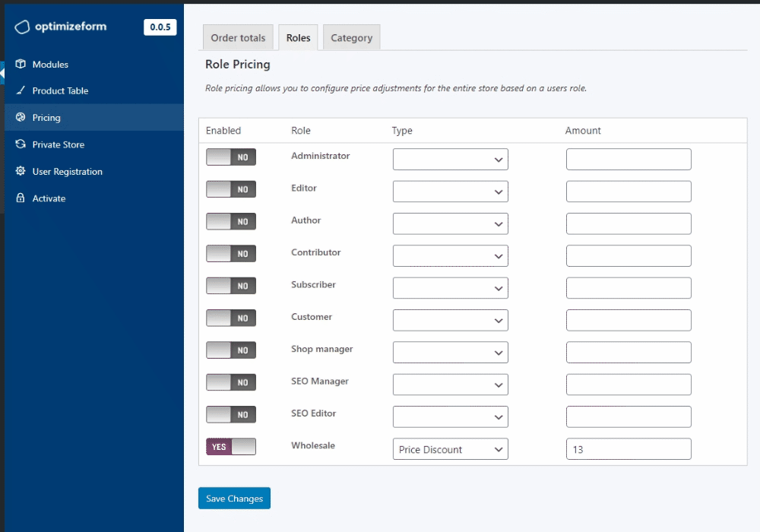The width and height of the screenshot is (760, 532).
Task: Click the Activate lock icon
Action: tap(21, 198)
